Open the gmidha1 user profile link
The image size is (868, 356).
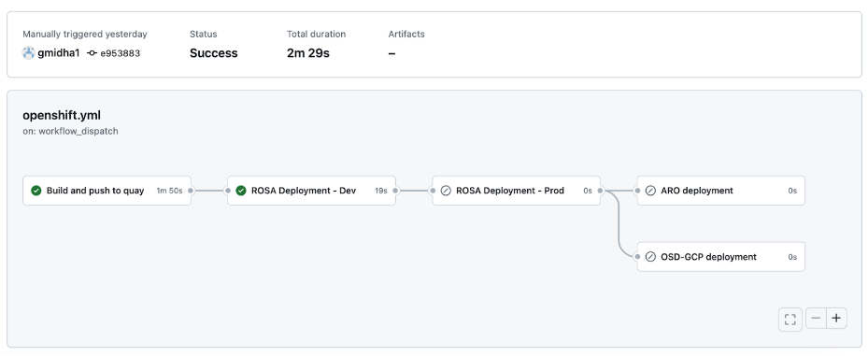click(59, 53)
